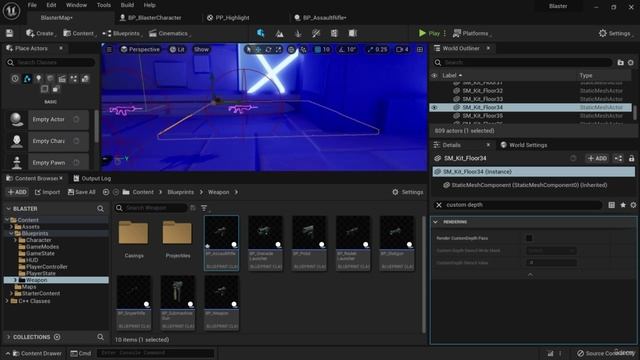This screenshot has height=360, width=640.
Task: Toggle the Render CustomDepth Pass checkbox
Action: pyautogui.click(x=529, y=238)
